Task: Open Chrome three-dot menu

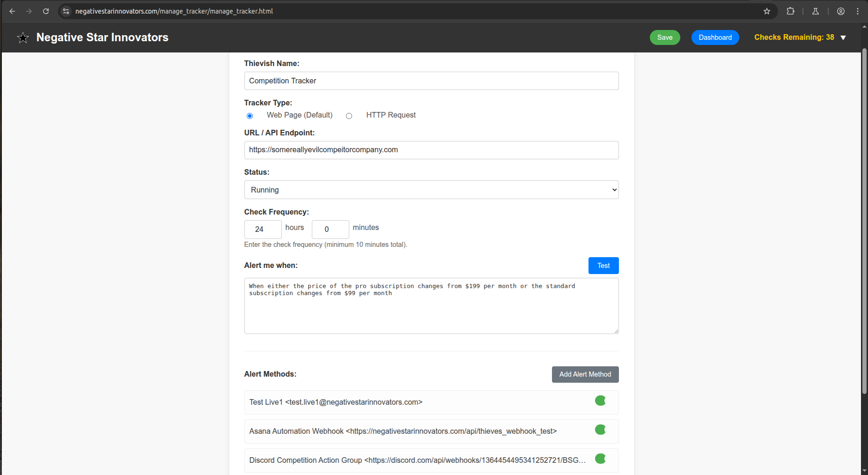Action: click(x=858, y=11)
